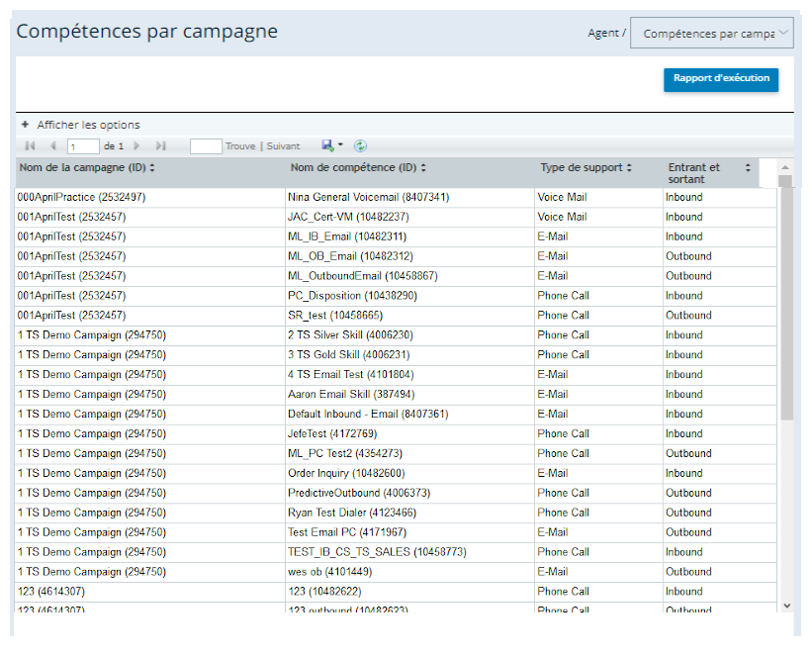Open the export format dropdown arrow
The height and width of the screenshot is (656, 812).
click(x=340, y=144)
